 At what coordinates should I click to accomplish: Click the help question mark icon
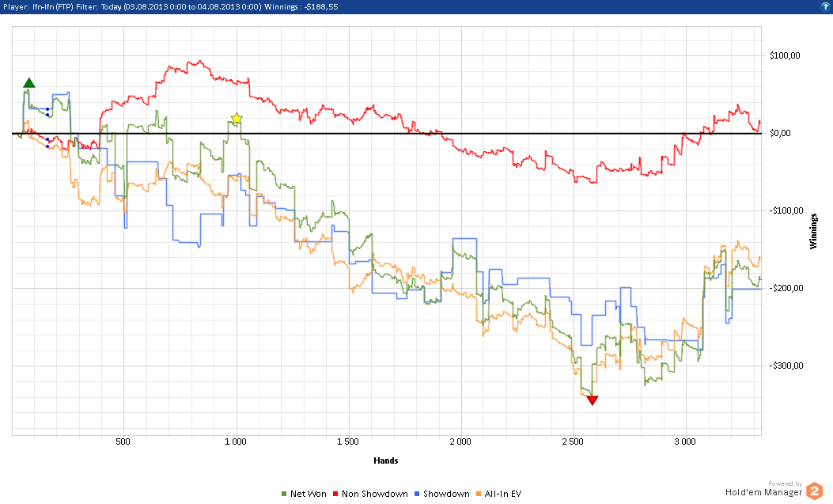[x=825, y=5]
